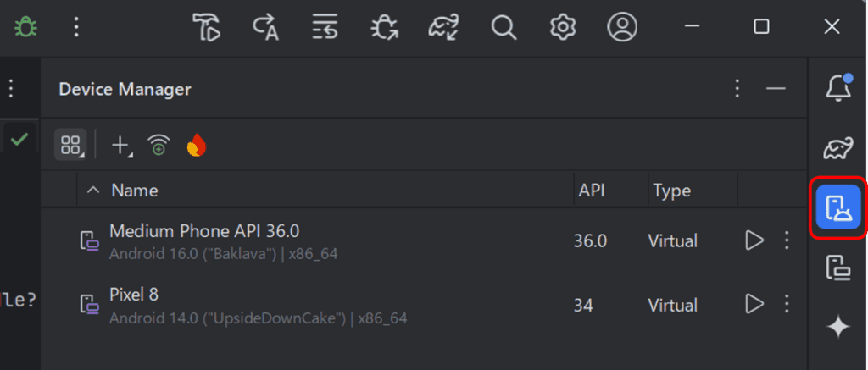Screen dimensions: 868x370
Task: Launch the Pixel 8 virtual device
Action: [754, 304]
